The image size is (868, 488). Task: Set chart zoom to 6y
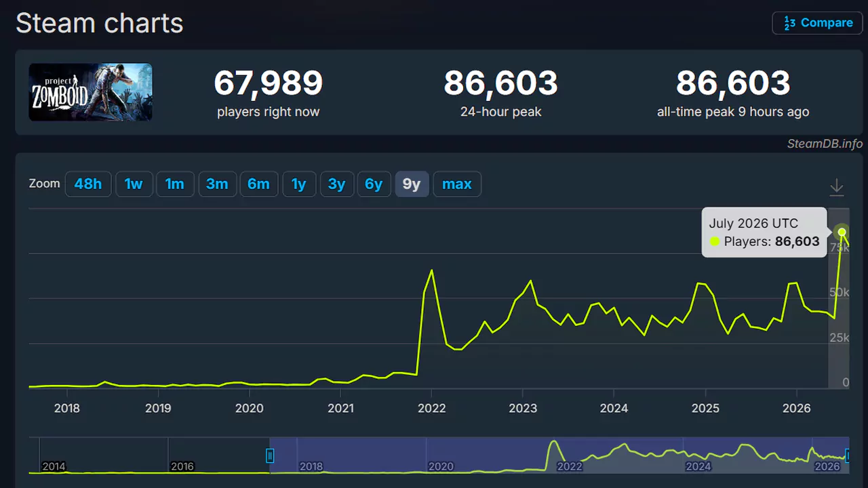coord(374,184)
